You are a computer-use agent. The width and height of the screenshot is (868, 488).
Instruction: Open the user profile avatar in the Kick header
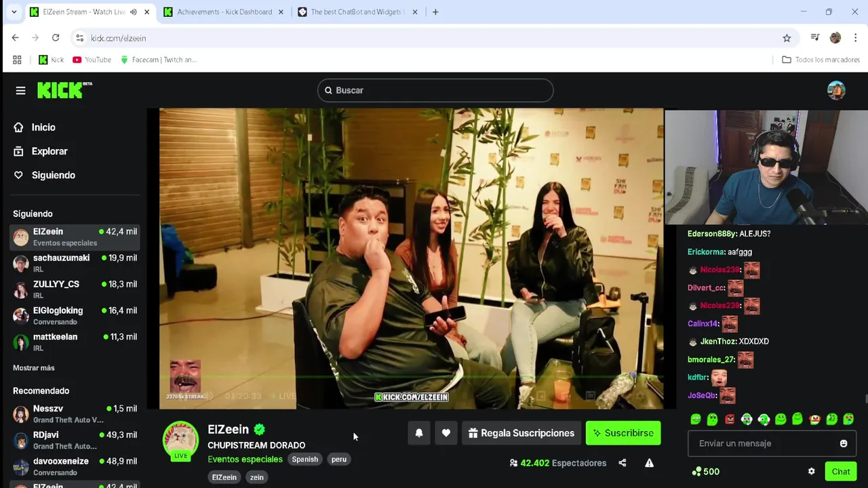(x=836, y=90)
